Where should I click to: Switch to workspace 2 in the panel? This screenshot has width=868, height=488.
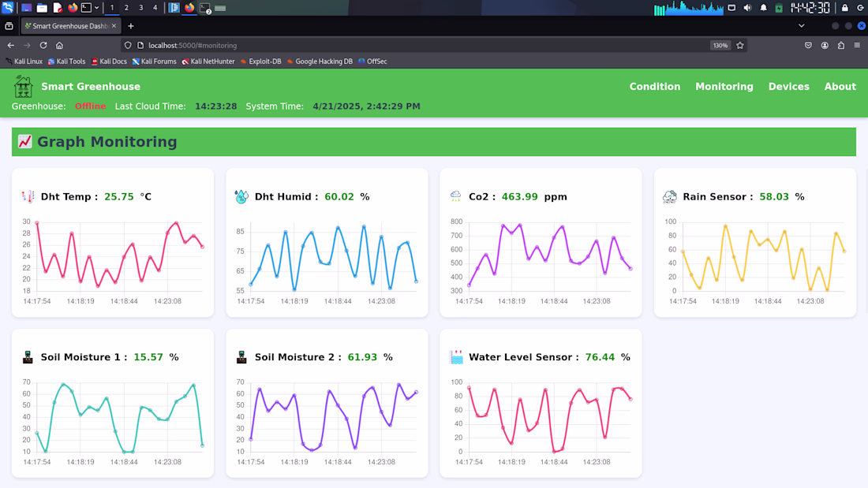pos(126,8)
